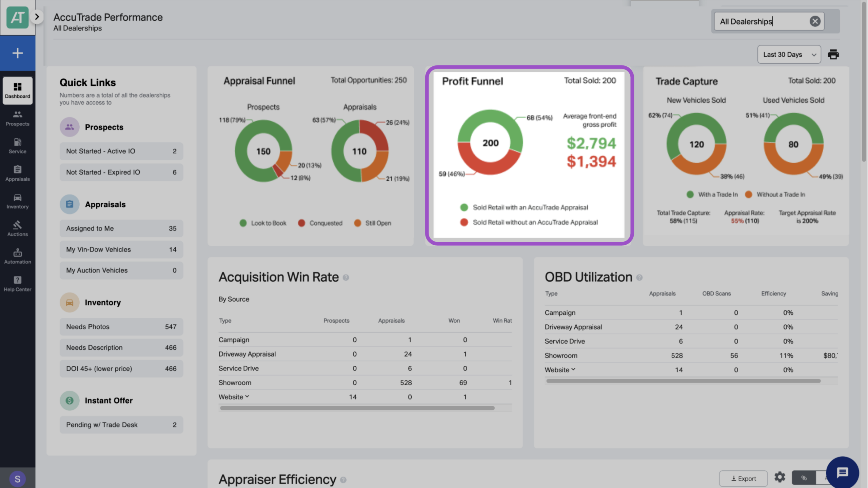Open My Auction Vehicles link
This screenshot has height=488, width=868.
click(x=121, y=270)
